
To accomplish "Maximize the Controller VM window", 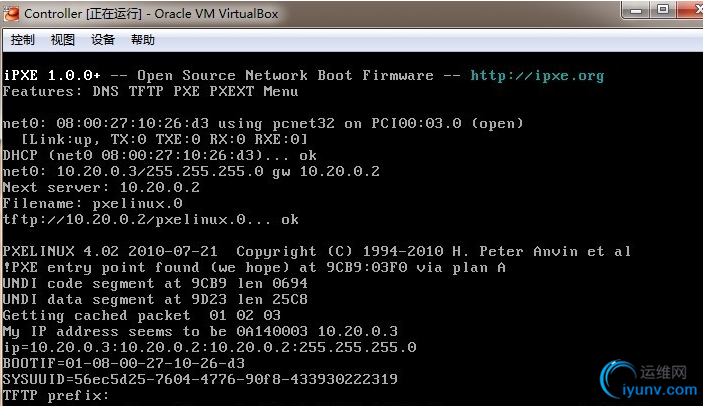I will (x=663, y=10).
